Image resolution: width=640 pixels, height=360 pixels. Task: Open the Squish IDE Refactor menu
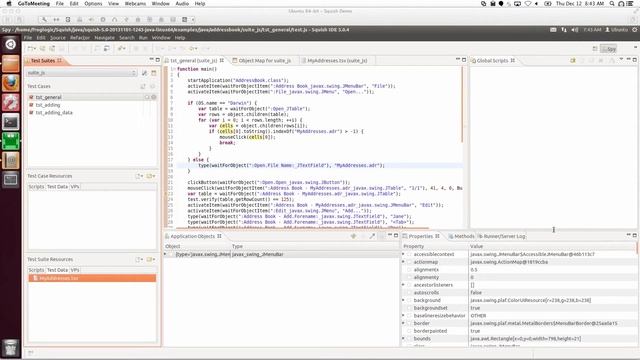(x=80, y=38)
